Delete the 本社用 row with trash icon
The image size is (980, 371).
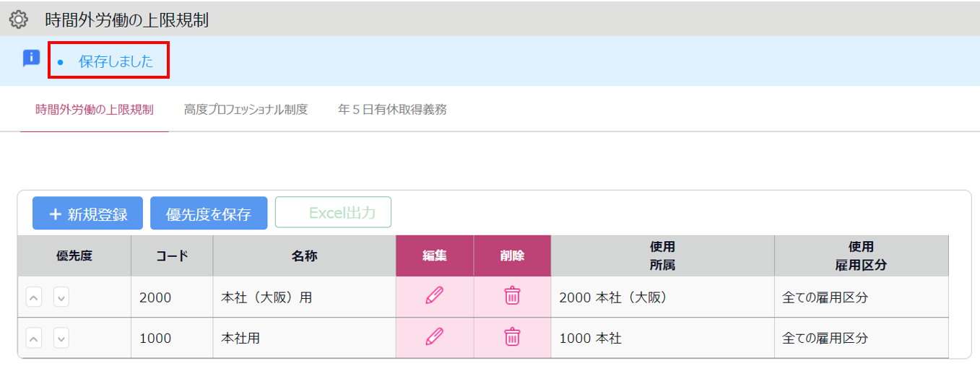[512, 337]
